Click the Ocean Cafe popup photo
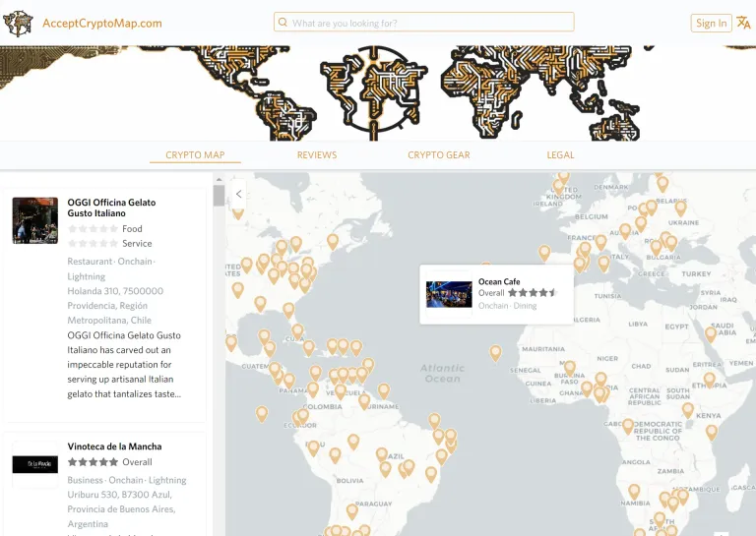The width and height of the screenshot is (756, 536). click(x=449, y=294)
